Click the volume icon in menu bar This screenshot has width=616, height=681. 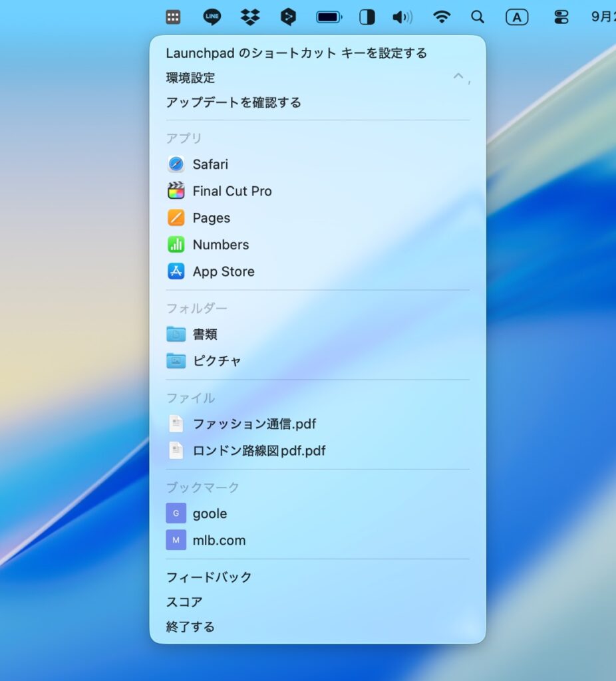point(402,17)
